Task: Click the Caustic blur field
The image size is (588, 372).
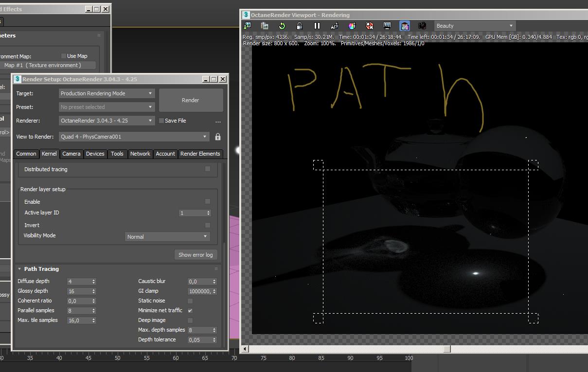Action: click(x=199, y=282)
